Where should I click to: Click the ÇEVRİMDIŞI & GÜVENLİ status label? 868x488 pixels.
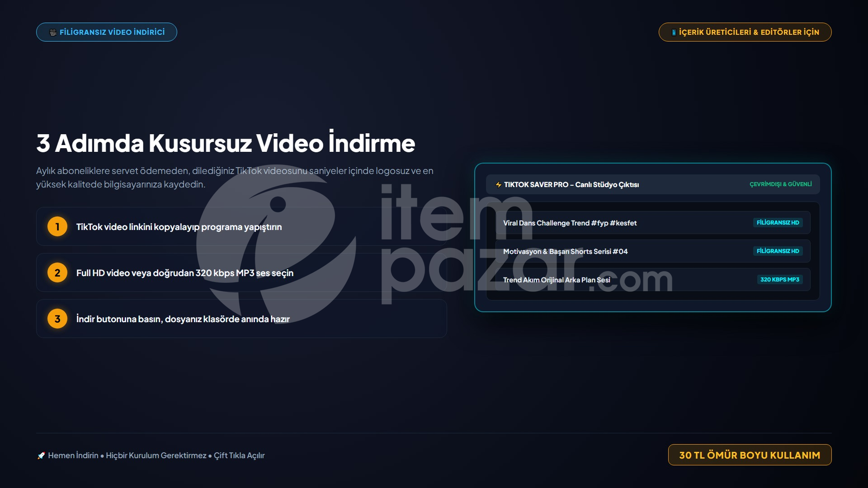point(781,184)
